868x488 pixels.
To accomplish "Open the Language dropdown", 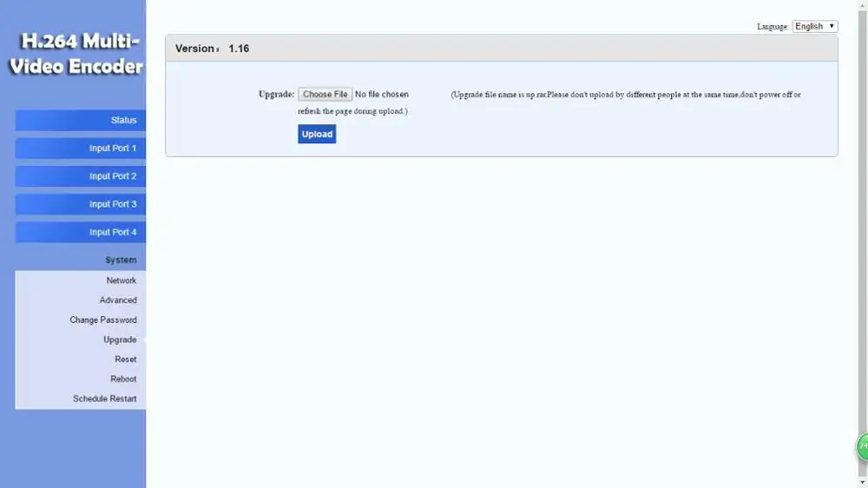I will pyautogui.click(x=815, y=26).
